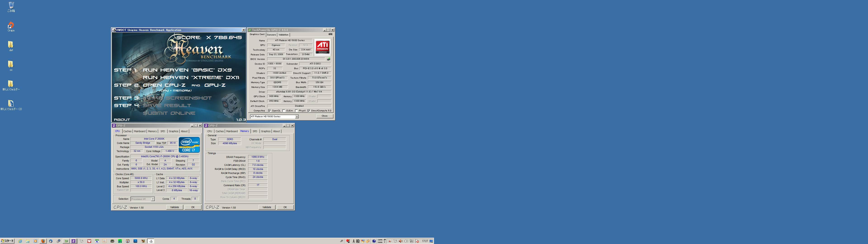
Task: Toggle the DirectCompute 5.0 checkbox
Action: coord(309,110)
